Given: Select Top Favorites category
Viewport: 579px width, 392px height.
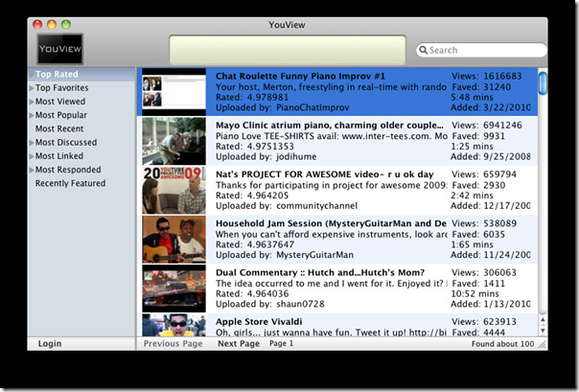Looking at the screenshot, I should 62,88.
